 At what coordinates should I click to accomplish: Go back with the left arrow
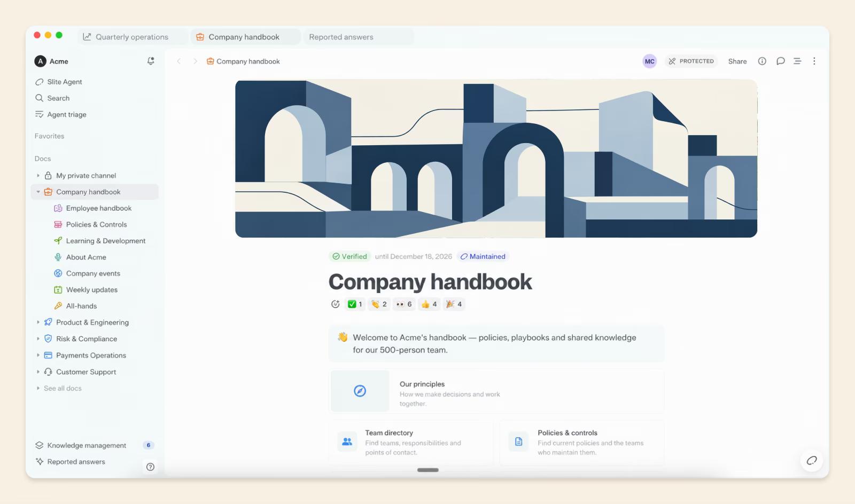tap(179, 61)
